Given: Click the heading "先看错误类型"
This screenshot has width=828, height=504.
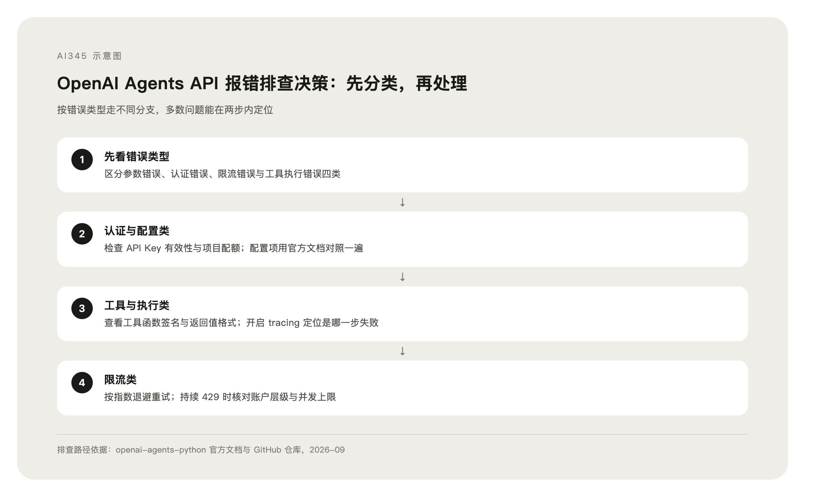Looking at the screenshot, I should 137,156.
